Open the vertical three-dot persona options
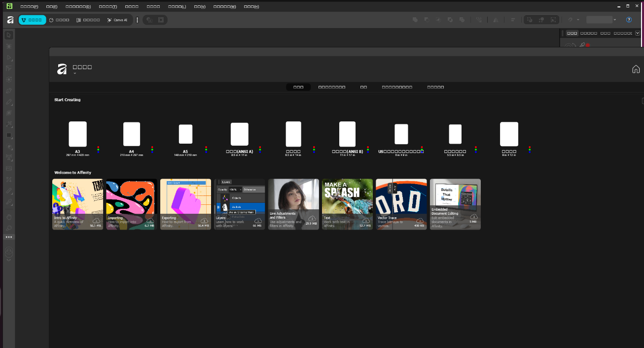This screenshot has height=348, width=644. (137, 20)
